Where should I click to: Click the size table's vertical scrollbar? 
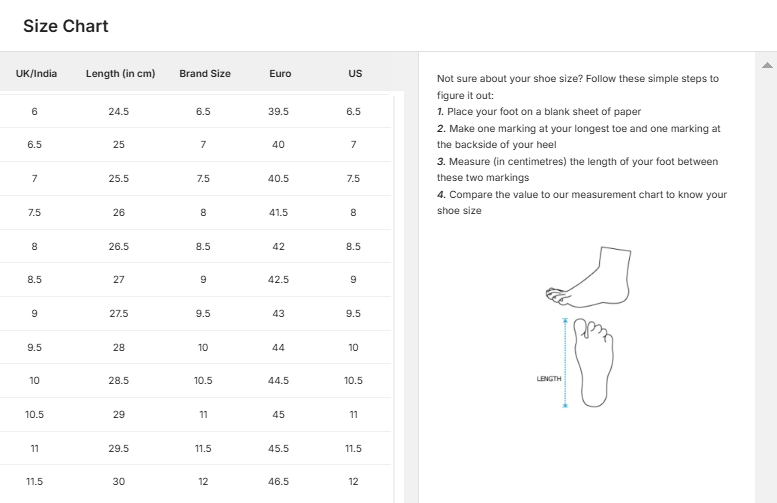[x=398, y=300]
